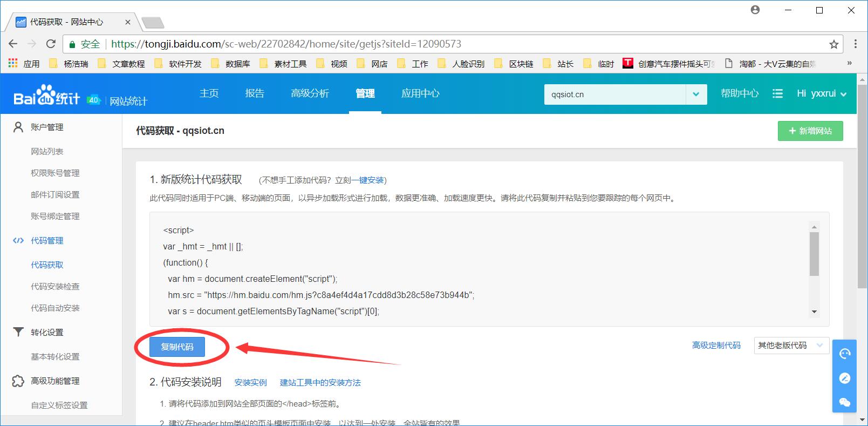Viewport: 868px width, 426px height.
Task: Open the customer service headset icon
Action: click(x=845, y=354)
